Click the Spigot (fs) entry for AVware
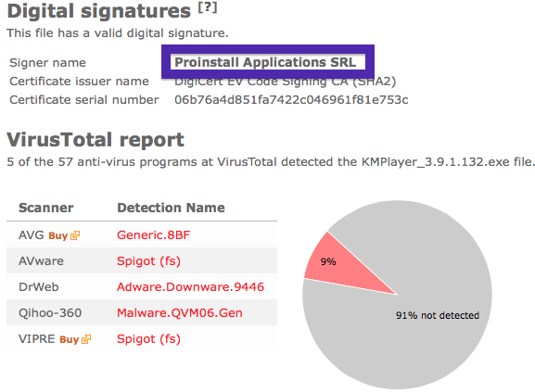This screenshot has width=535, height=392. pos(148,261)
